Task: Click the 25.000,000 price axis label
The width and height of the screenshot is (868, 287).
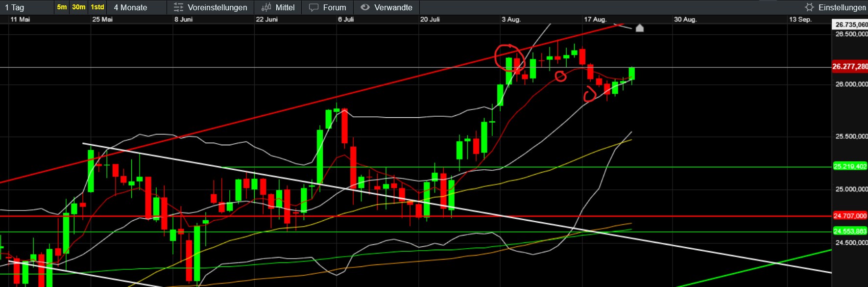Action: point(851,189)
